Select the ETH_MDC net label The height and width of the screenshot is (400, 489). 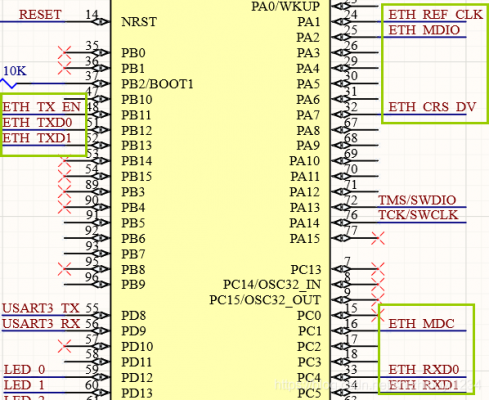[x=421, y=324]
